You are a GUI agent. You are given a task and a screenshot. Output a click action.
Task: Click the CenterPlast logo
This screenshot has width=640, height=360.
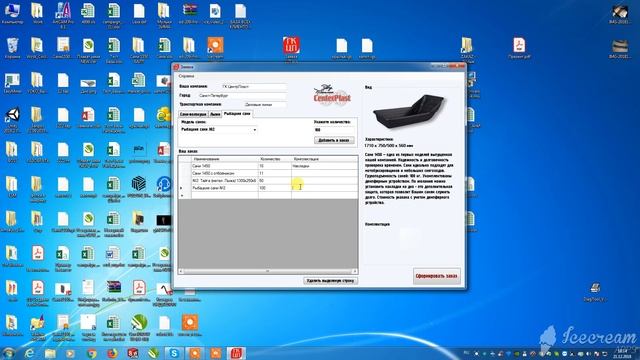tap(332, 95)
